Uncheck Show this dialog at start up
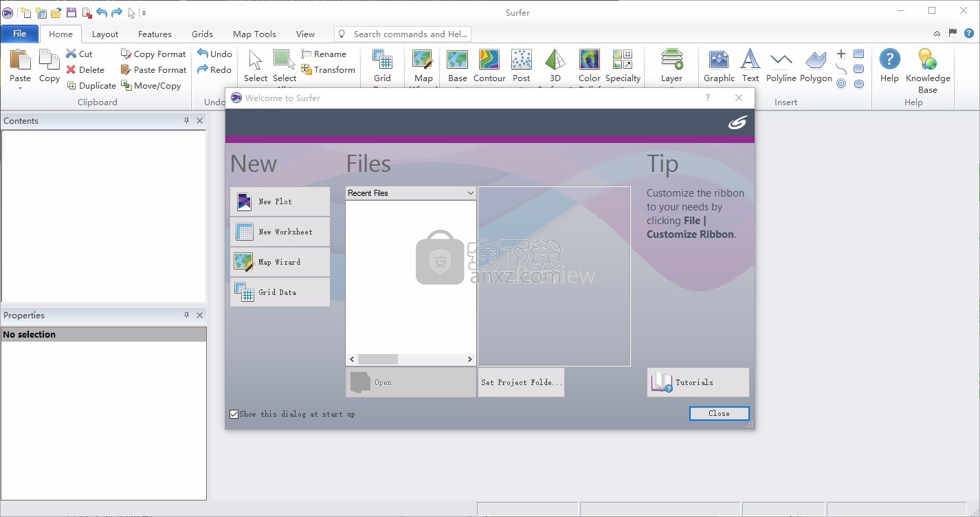Screen dimensions: 980x517 (234, 414)
